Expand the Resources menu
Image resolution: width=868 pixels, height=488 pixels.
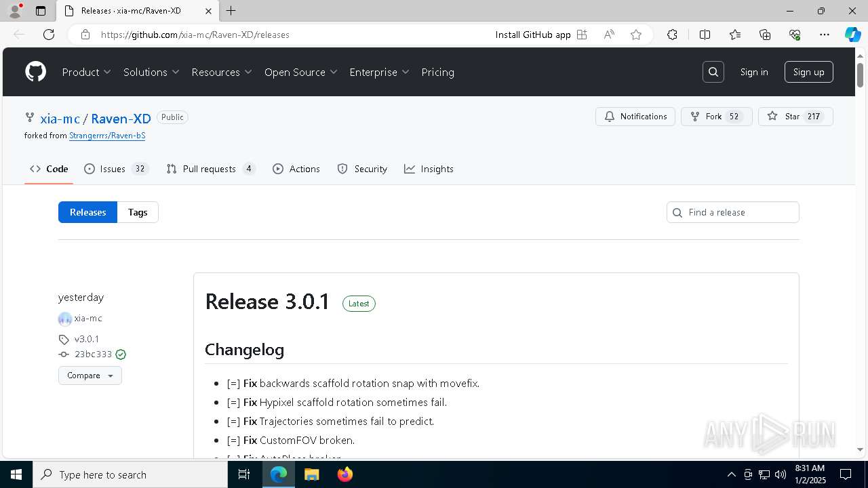point(222,72)
